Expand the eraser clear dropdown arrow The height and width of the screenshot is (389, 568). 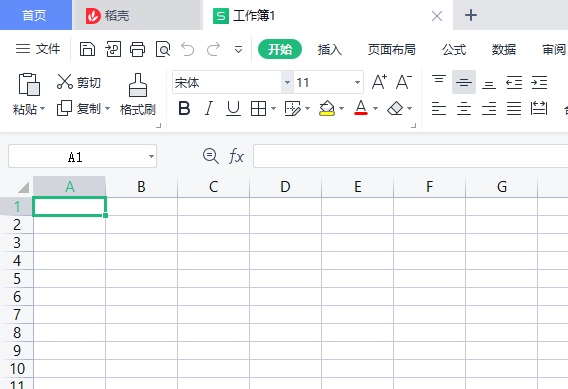(409, 108)
